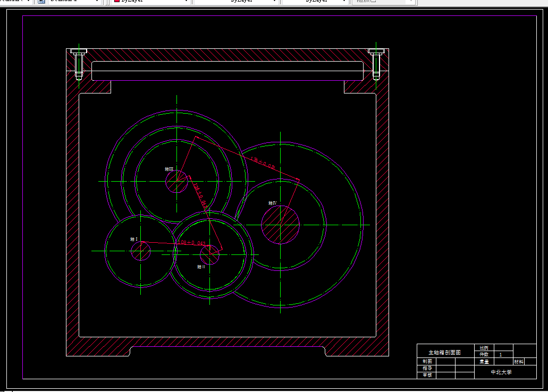Select the 轴II shaft label

201,267
